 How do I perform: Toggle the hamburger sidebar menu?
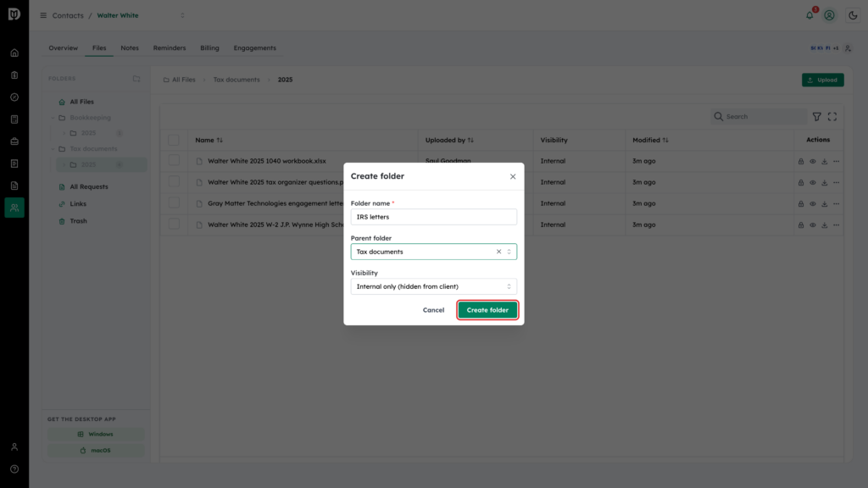(x=43, y=15)
